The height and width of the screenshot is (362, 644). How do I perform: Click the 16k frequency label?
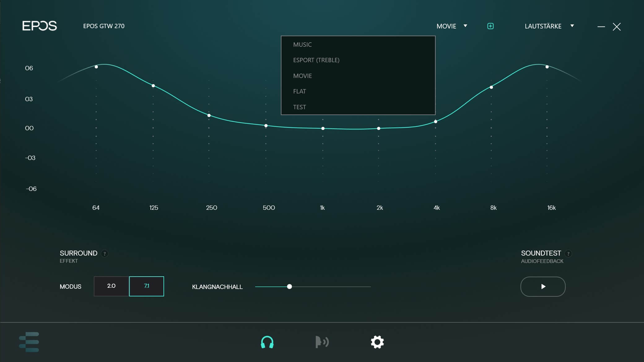coord(551,208)
